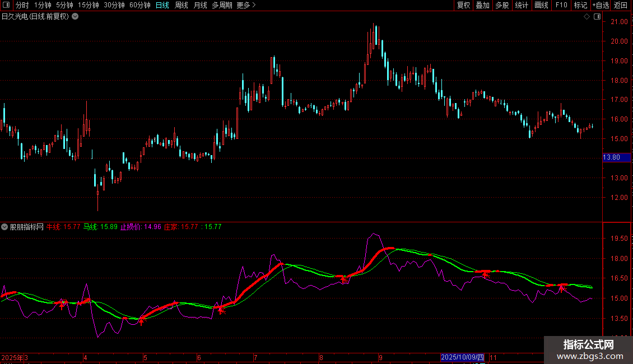633x364 pixels.
Task: Open the 股朋指标网 indicator dropdown
Action: [4, 227]
